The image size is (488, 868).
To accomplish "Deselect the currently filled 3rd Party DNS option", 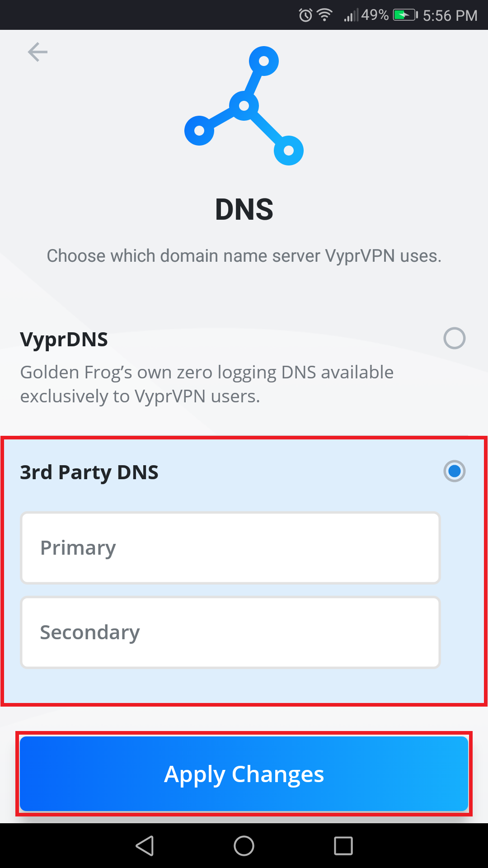I will [454, 471].
